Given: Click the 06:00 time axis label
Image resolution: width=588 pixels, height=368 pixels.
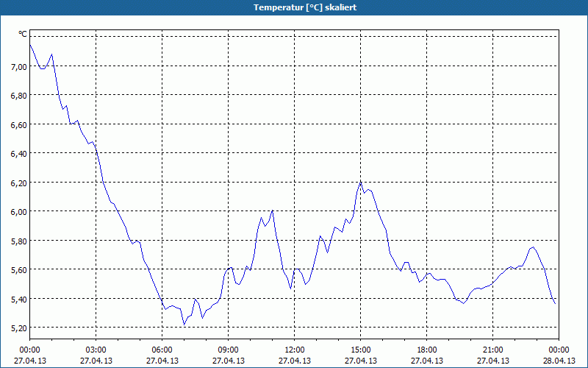Looking at the screenshot, I should 162,350.
